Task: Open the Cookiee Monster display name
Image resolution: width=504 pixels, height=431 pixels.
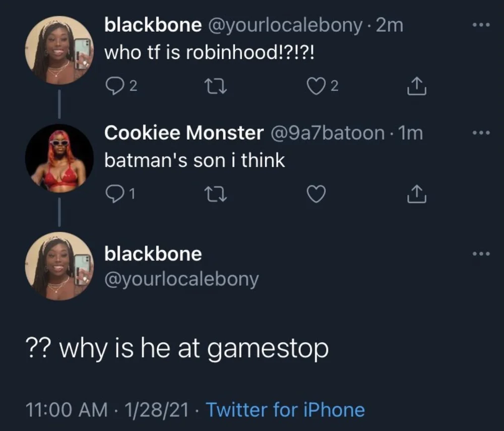Action: pyautogui.click(x=184, y=132)
